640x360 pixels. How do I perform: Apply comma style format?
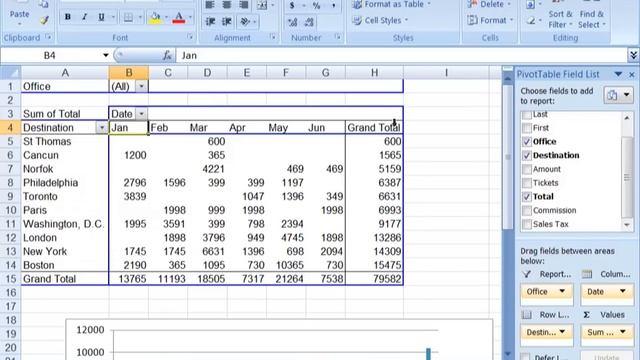coord(333,5)
